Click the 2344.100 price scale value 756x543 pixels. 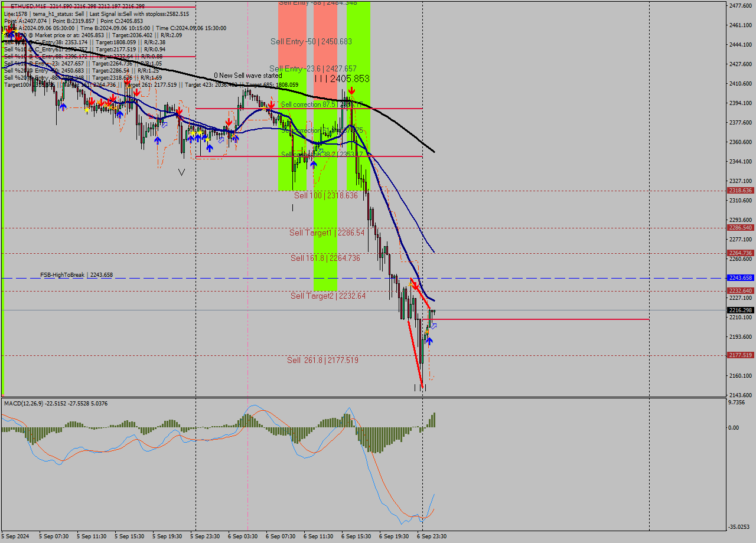741,162
